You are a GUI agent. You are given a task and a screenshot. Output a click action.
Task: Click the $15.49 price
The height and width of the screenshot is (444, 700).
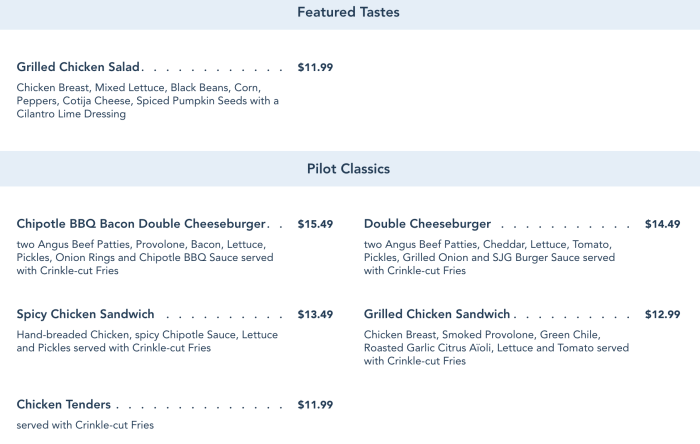coord(315,224)
